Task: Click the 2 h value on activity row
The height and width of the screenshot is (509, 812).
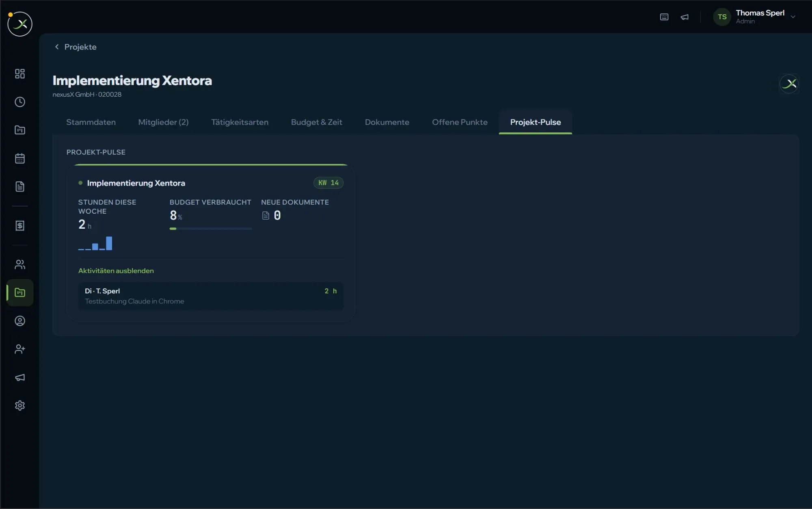Action: tap(330, 291)
